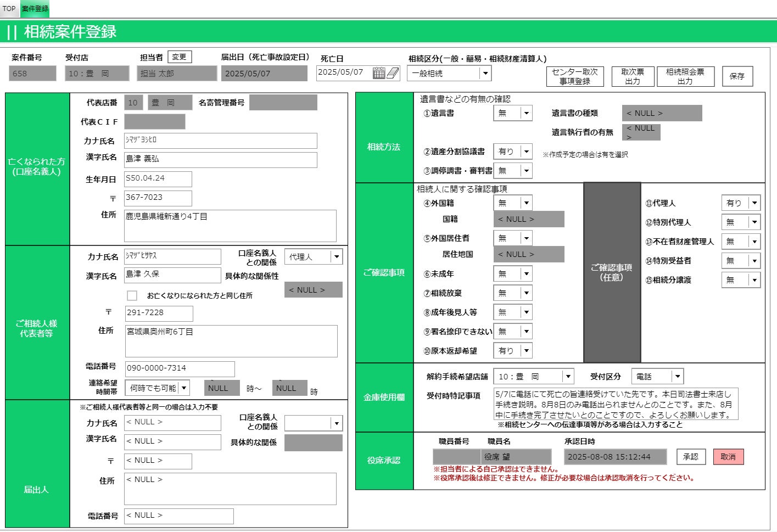
Task: Click the 承認 approval button
Action: (x=691, y=456)
